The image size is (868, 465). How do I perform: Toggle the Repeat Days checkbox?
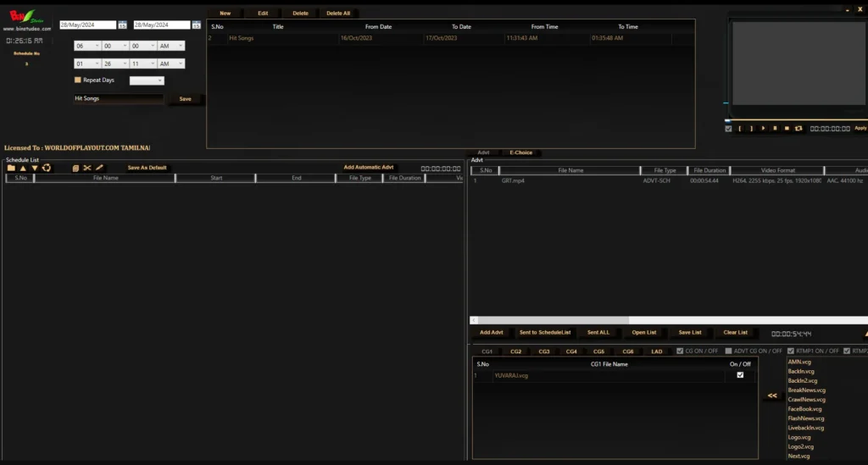pyautogui.click(x=77, y=80)
